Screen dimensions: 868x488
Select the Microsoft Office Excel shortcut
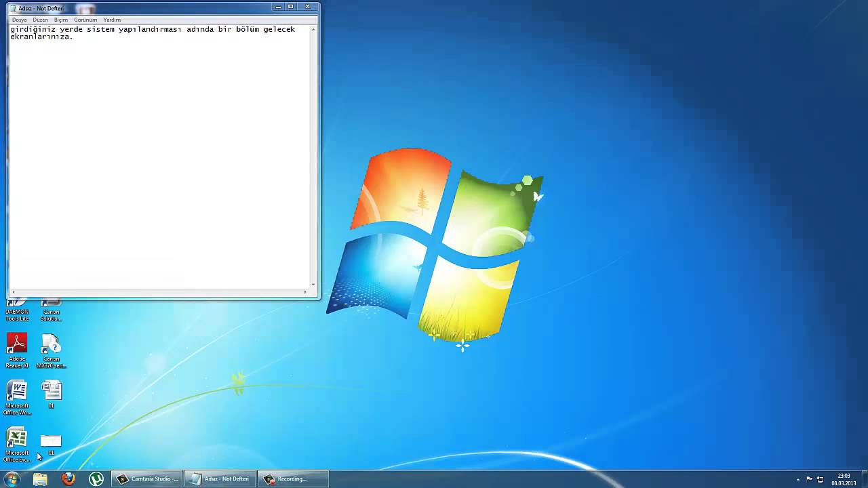(x=17, y=445)
